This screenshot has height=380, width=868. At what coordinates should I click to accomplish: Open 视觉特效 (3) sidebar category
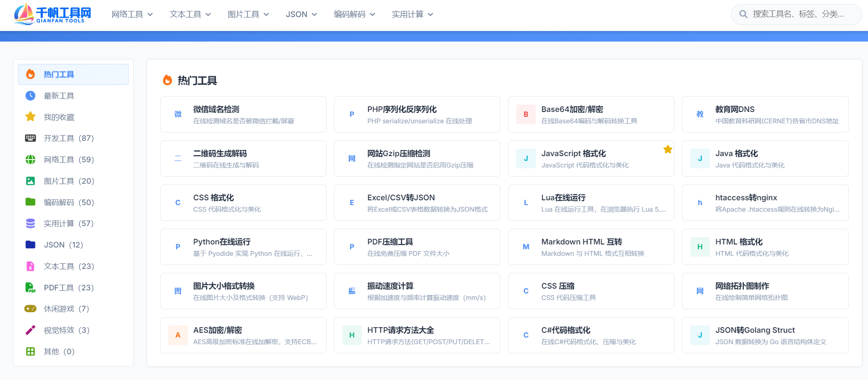coord(73,330)
